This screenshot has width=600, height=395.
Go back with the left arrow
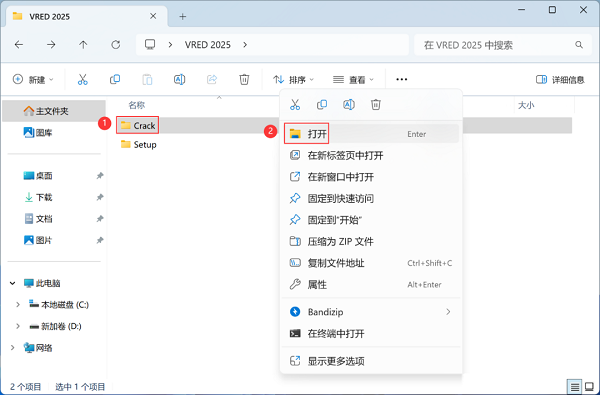(x=19, y=45)
